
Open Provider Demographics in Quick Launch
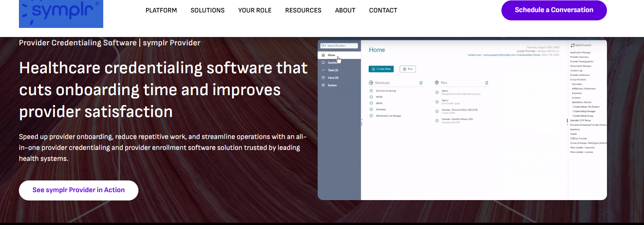pyautogui.click(x=582, y=62)
